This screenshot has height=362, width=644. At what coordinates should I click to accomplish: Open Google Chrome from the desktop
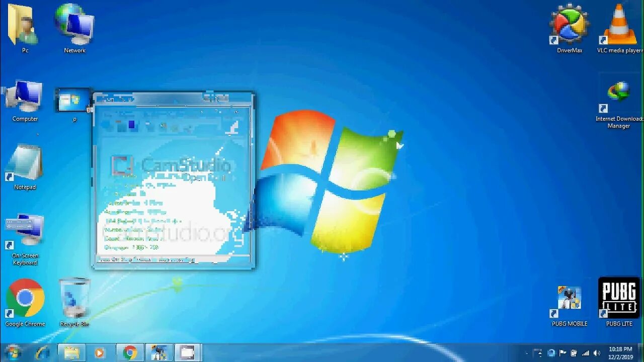tap(25, 303)
